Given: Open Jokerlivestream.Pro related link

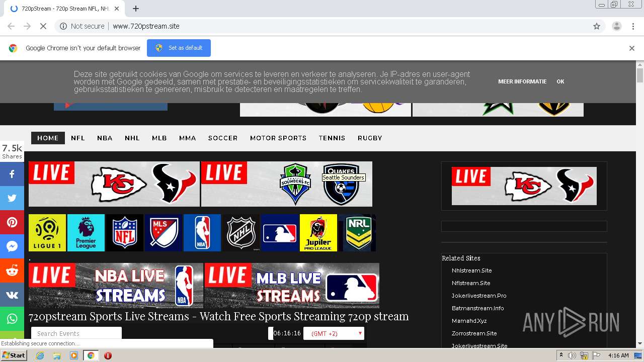Looking at the screenshot, I should 479,296.
